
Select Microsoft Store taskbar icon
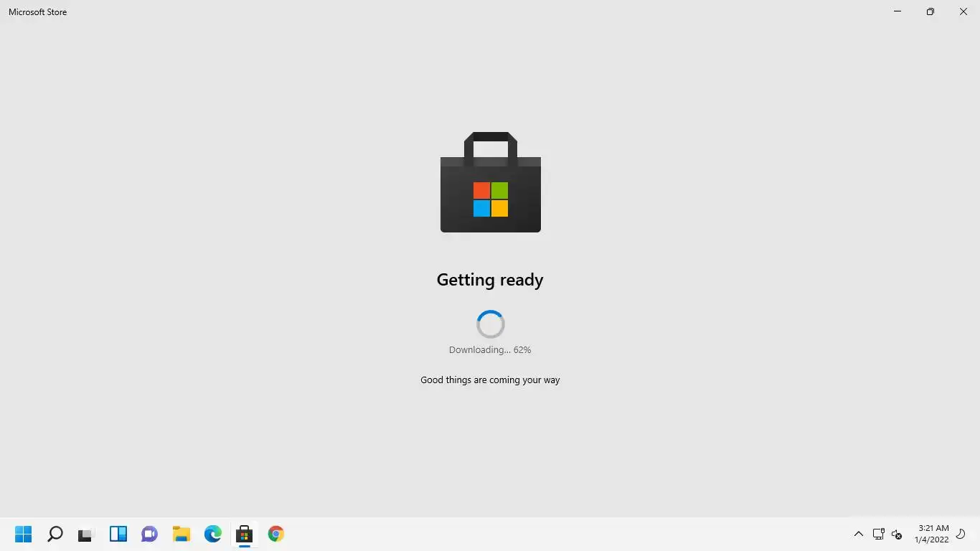click(x=245, y=534)
